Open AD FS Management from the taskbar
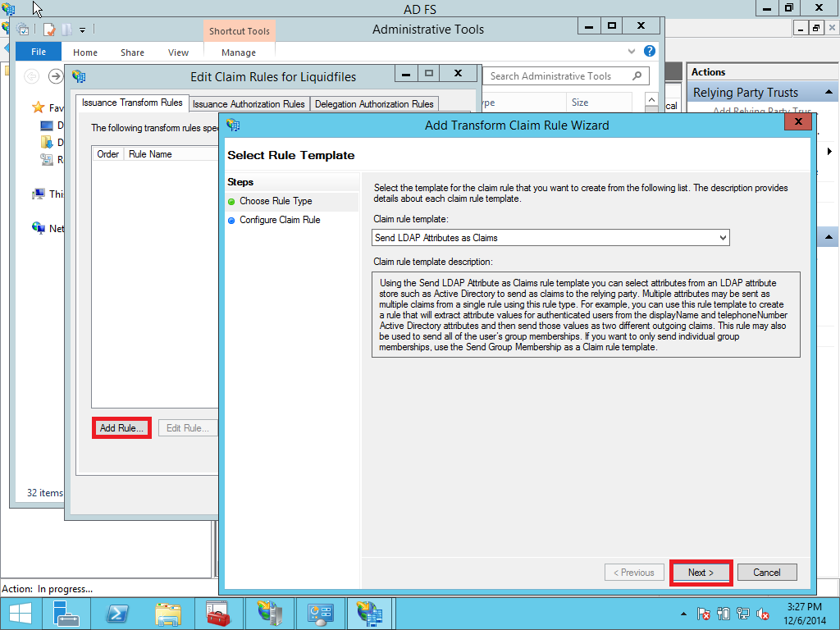Screen dimensions: 840x630 370,613
